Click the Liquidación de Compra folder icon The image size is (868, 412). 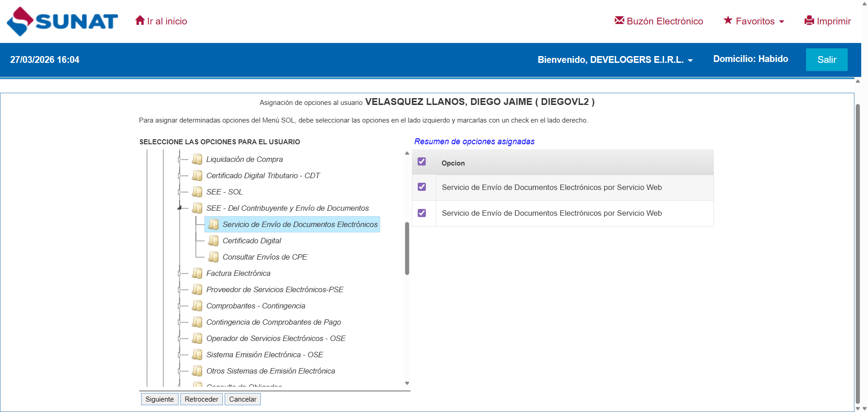click(x=197, y=159)
